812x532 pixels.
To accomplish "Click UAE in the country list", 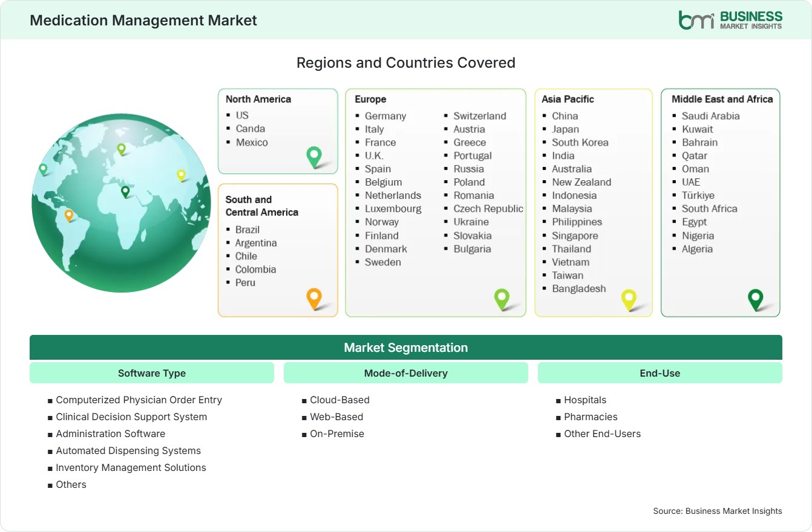I will (691, 182).
